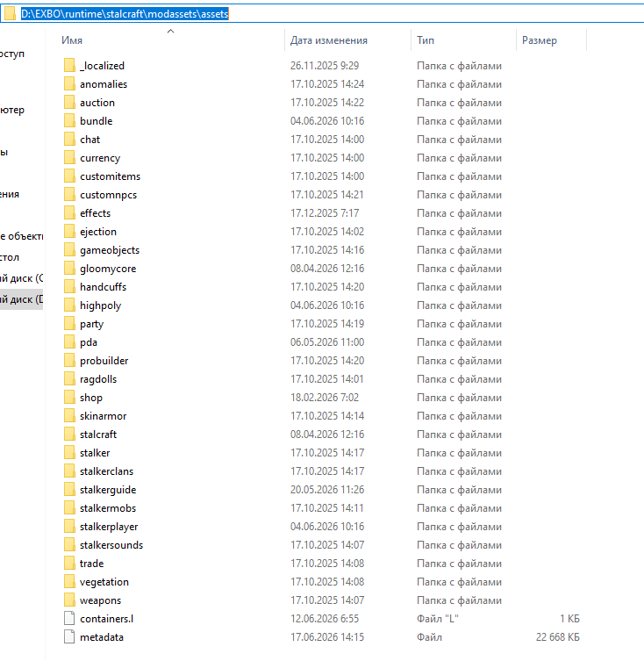The image size is (644, 661).
Task: Select the containers.l file icon
Action: [x=69, y=619]
